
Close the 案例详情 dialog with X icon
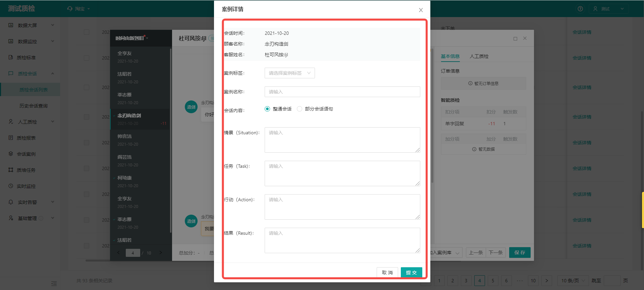(421, 10)
